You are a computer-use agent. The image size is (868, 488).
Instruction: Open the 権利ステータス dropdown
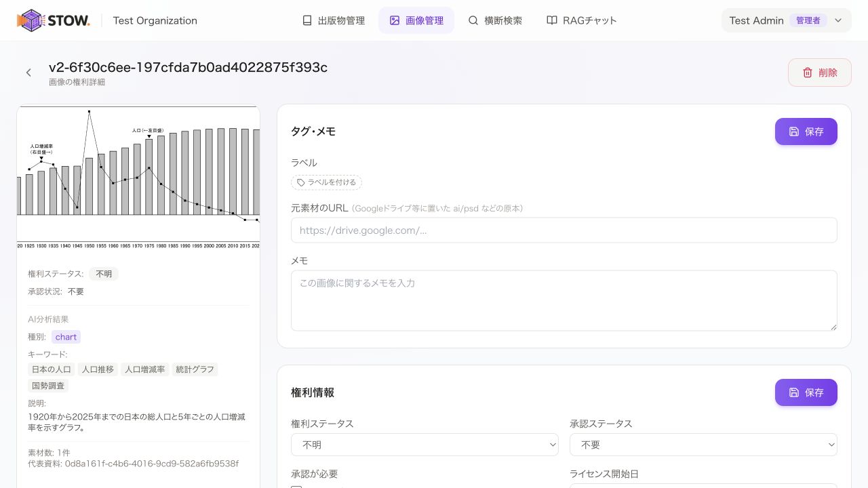pyautogui.click(x=425, y=445)
